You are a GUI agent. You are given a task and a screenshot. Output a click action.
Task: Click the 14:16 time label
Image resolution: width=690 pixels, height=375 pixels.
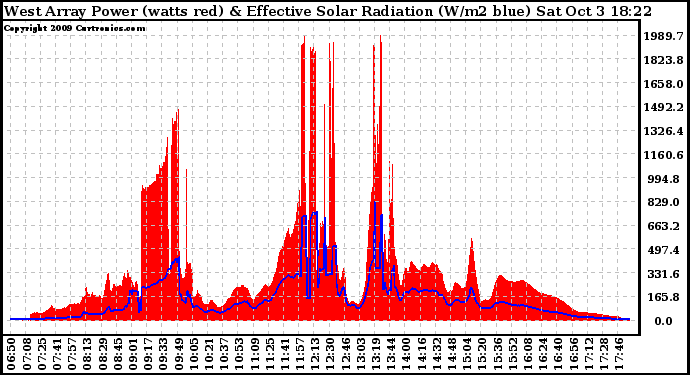[x=422, y=353]
